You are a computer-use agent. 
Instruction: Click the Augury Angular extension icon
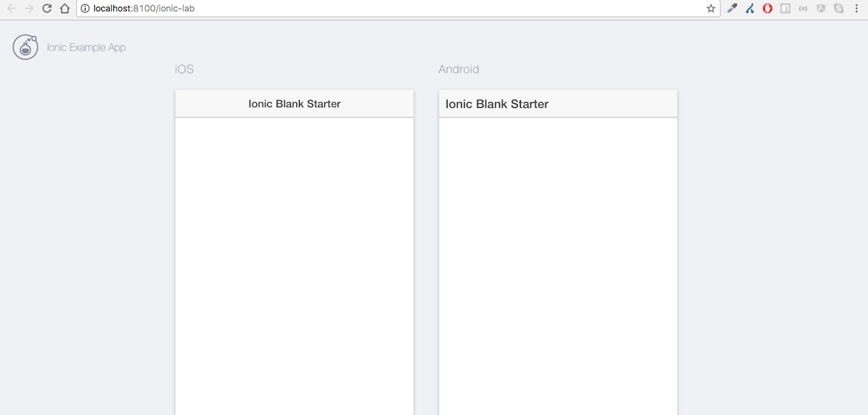(x=821, y=8)
